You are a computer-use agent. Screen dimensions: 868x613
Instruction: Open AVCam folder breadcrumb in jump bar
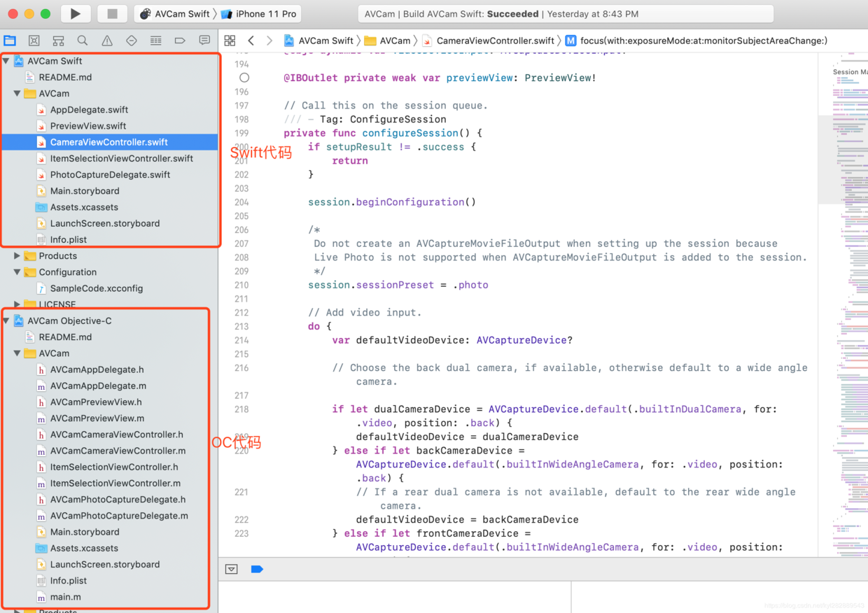[x=388, y=41]
